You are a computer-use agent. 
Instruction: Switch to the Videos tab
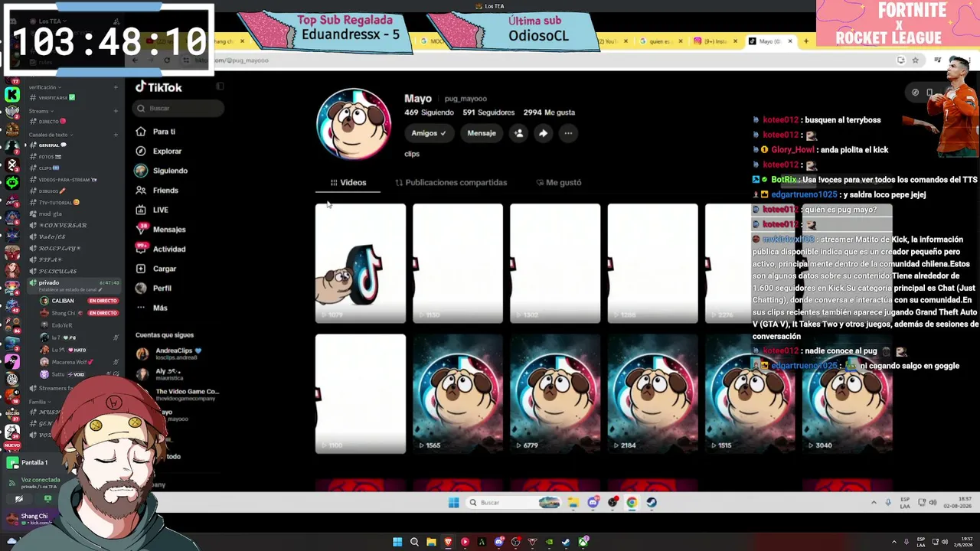coord(348,183)
